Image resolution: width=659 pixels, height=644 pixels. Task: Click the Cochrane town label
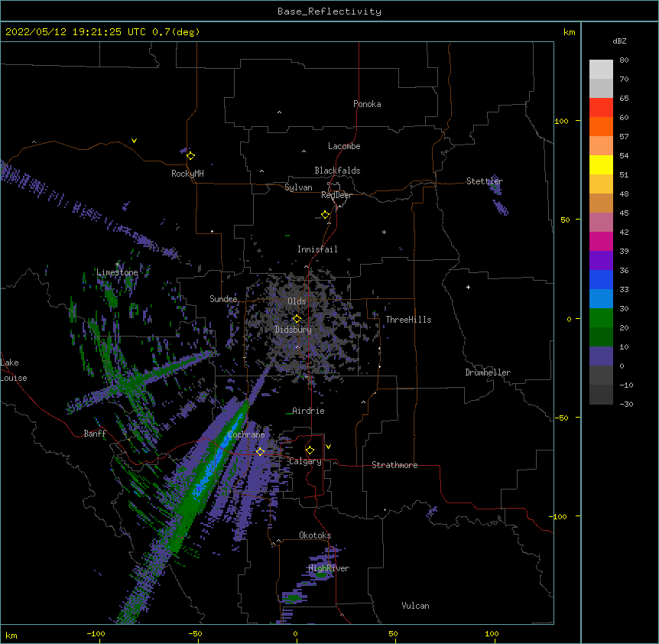(246, 434)
